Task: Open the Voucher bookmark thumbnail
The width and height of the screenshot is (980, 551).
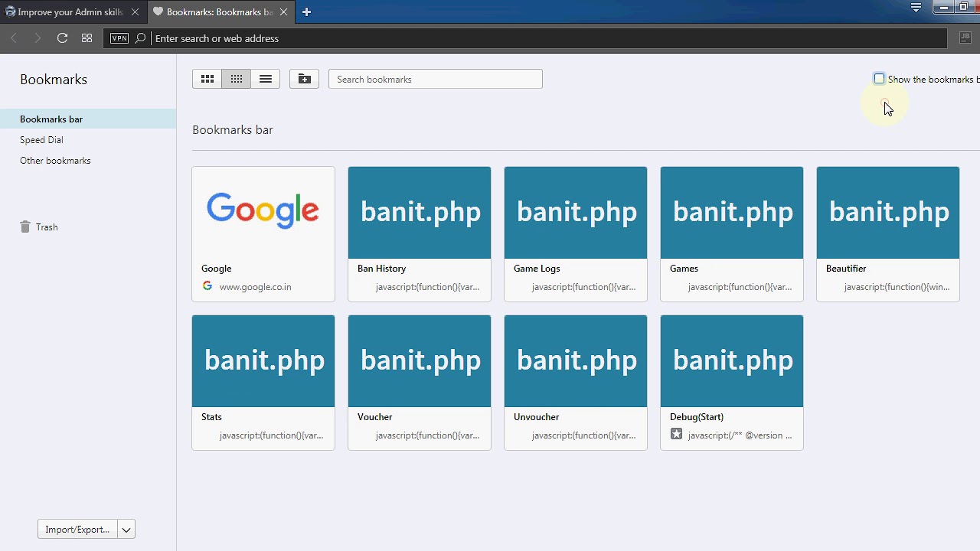Action: [420, 361]
